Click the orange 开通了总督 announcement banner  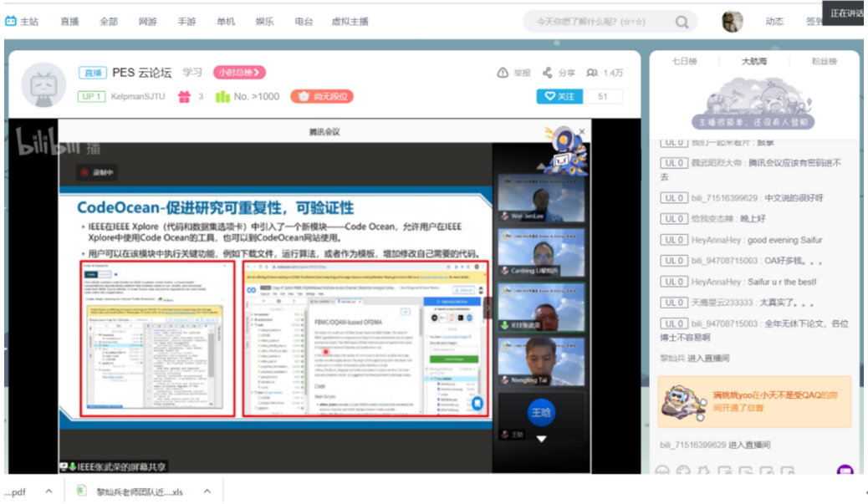click(754, 402)
